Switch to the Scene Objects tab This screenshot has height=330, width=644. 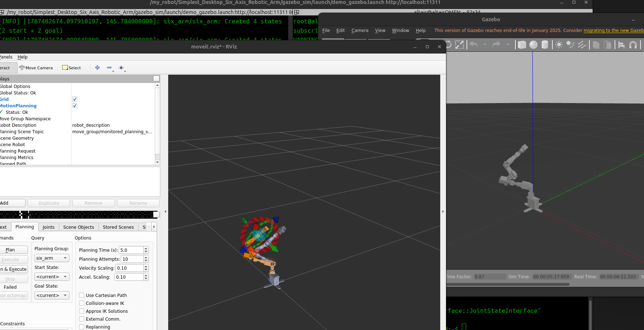click(x=79, y=227)
